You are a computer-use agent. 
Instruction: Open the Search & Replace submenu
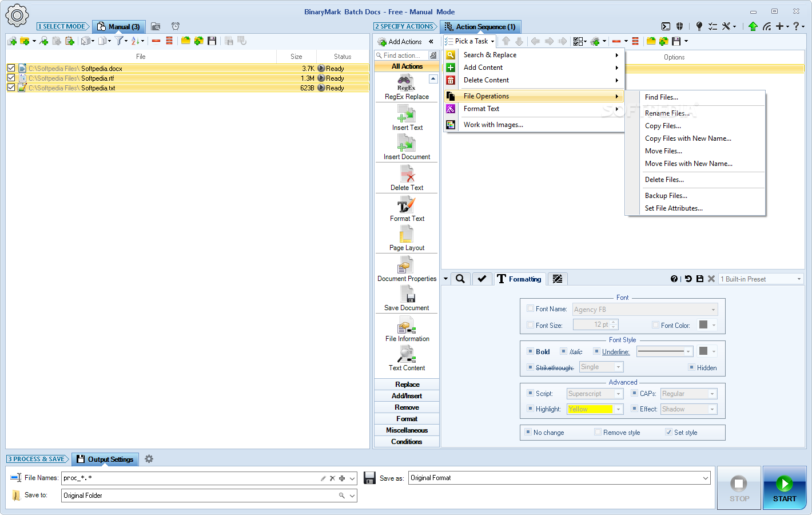pos(534,55)
